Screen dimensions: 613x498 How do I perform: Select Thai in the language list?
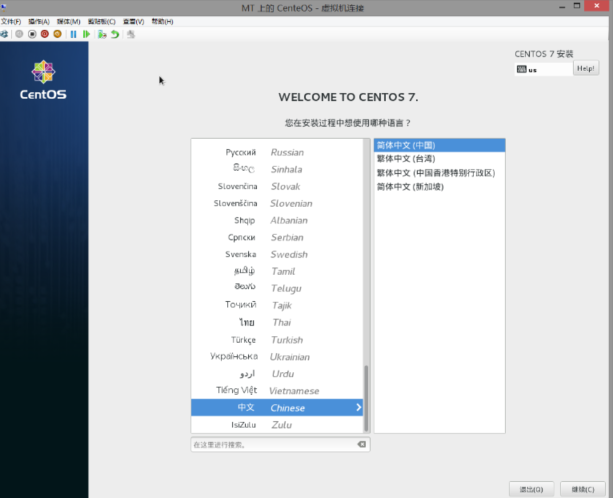tap(277, 322)
